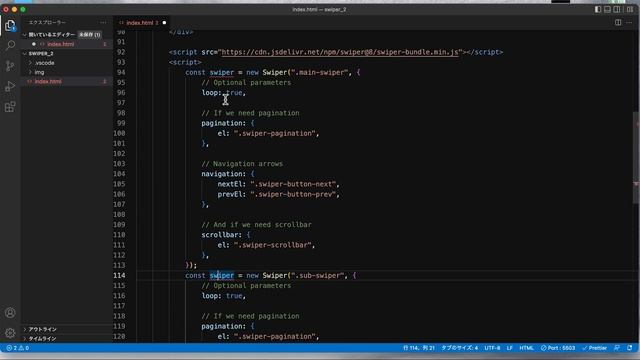Click the エクスプローラー panel title
Image resolution: width=640 pixels, height=360 pixels.
pyautogui.click(x=47, y=22)
